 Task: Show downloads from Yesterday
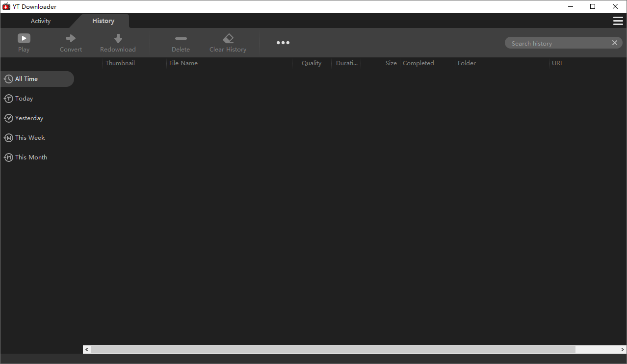click(29, 118)
